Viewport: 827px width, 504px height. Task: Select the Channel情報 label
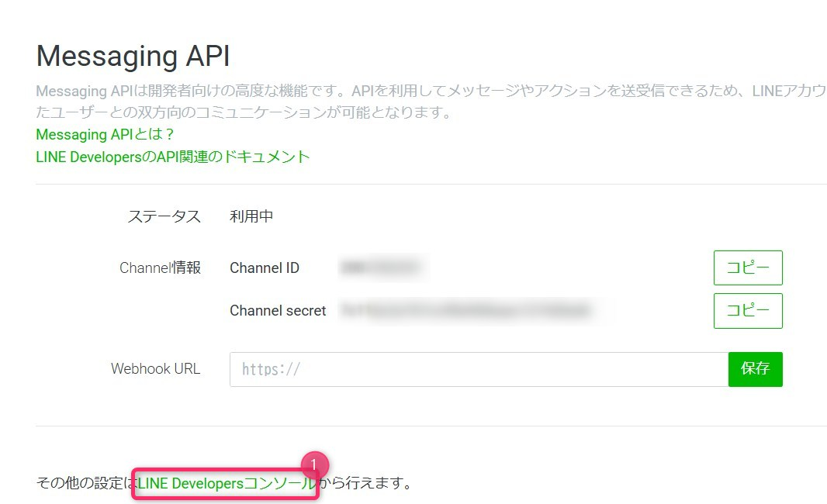pyautogui.click(x=161, y=268)
